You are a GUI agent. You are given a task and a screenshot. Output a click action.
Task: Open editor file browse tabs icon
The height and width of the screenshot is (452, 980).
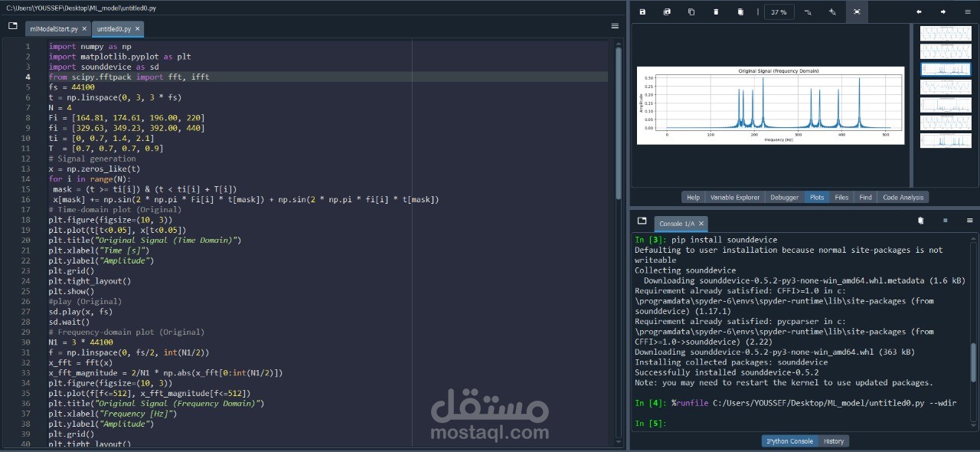[x=13, y=25]
